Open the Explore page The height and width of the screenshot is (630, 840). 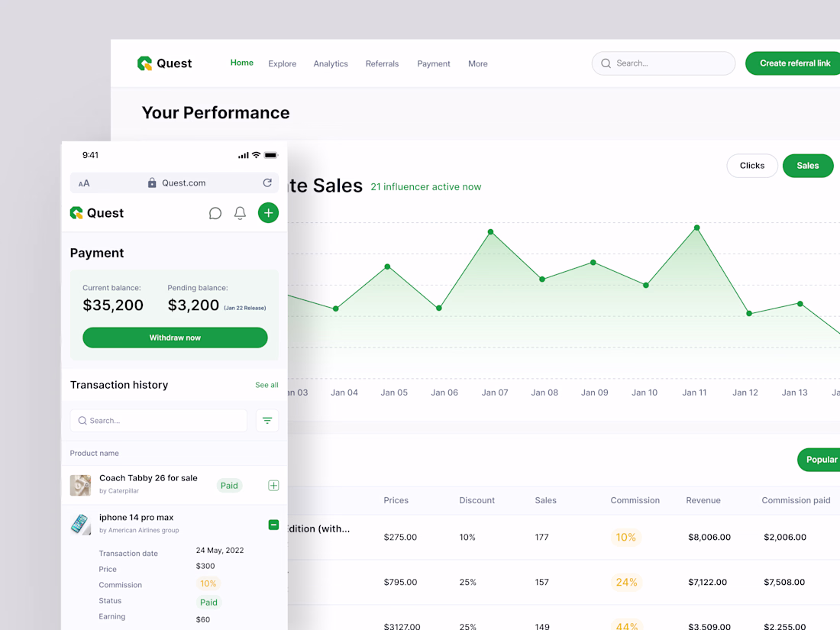[283, 63]
